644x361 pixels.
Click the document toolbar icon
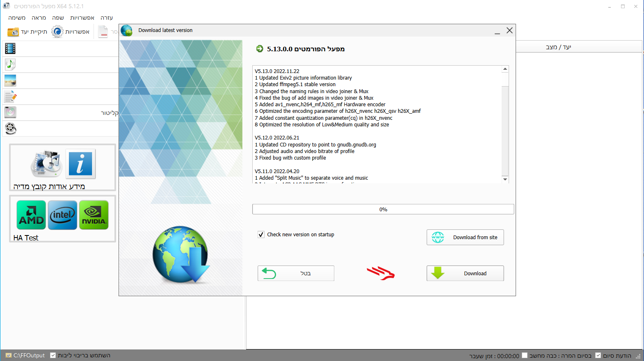pos(103,32)
